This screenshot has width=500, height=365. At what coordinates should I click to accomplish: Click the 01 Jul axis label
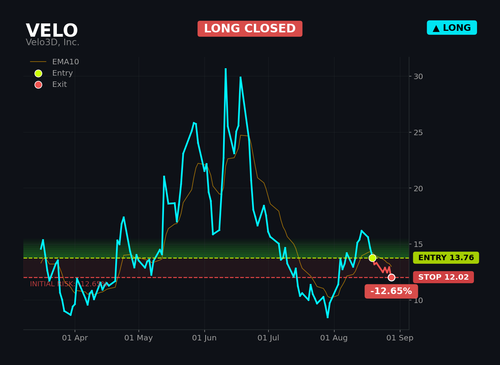pyautogui.click(x=268, y=338)
